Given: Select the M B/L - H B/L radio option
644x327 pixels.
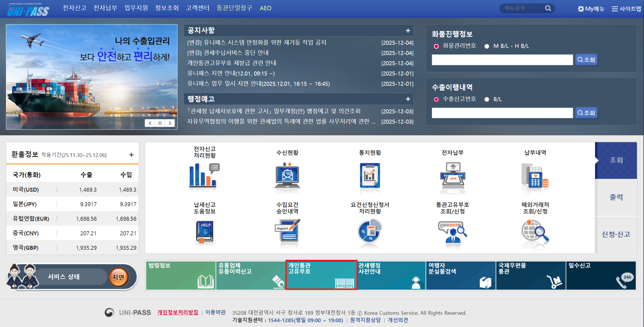Looking at the screenshot, I should [x=487, y=46].
